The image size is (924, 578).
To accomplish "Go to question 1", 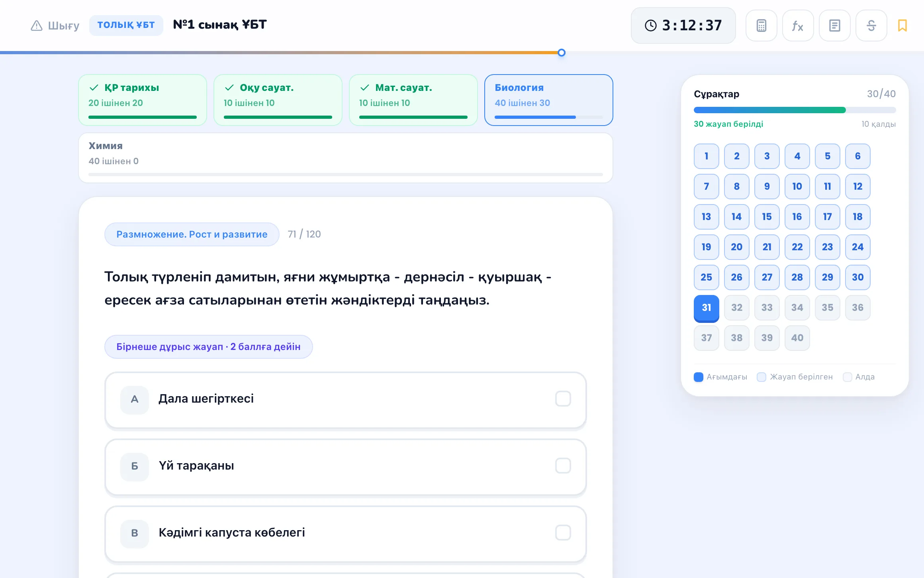I will (706, 156).
